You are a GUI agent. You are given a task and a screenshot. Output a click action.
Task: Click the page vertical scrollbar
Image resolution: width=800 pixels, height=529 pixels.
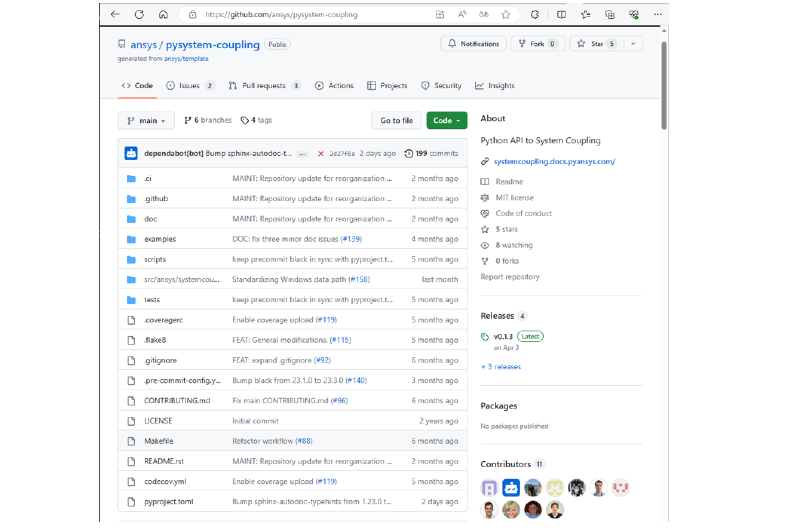663,100
